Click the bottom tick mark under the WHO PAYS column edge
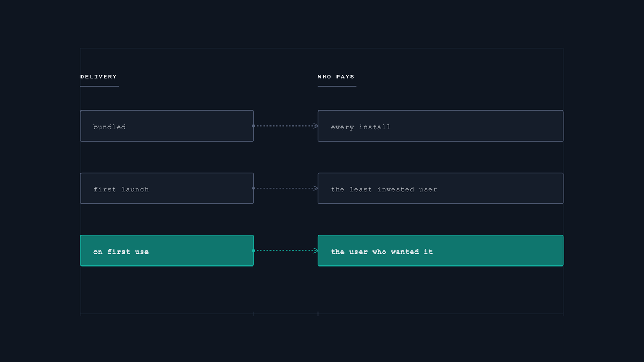The height and width of the screenshot is (362, 644). click(x=318, y=313)
